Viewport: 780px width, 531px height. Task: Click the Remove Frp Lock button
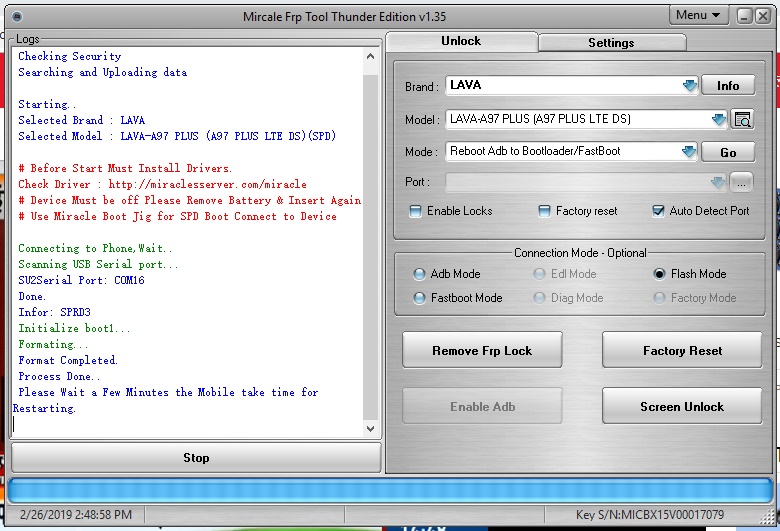(482, 350)
